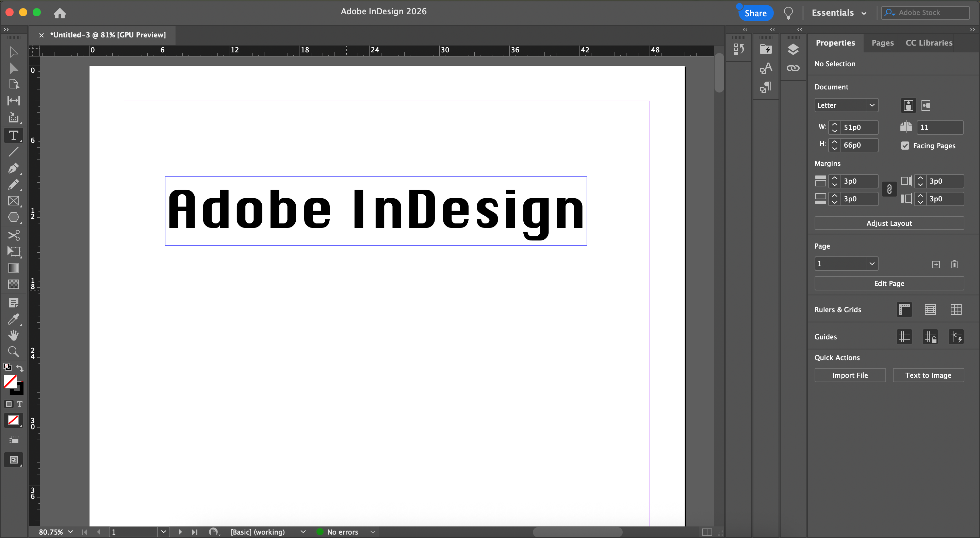Select the Pen tool
The width and height of the screenshot is (980, 538).
13,168
